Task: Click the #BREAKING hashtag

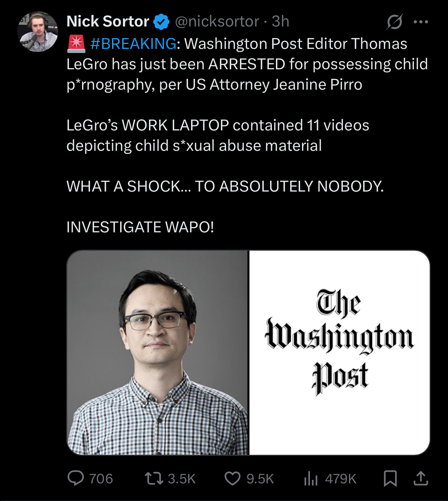Action: pos(133,43)
